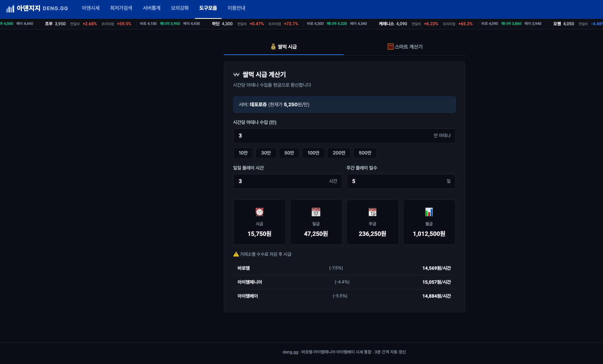
Task: Focus the 주간 플레이 일수 input field
Action: [x=401, y=181]
